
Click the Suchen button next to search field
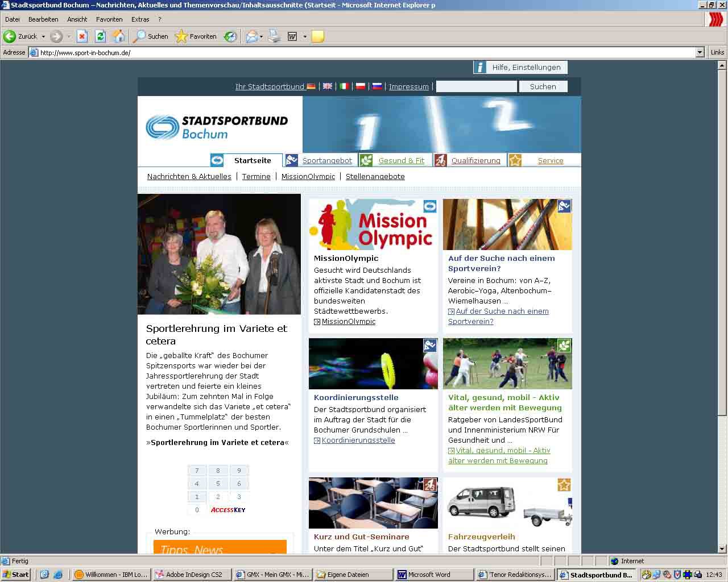543,86
